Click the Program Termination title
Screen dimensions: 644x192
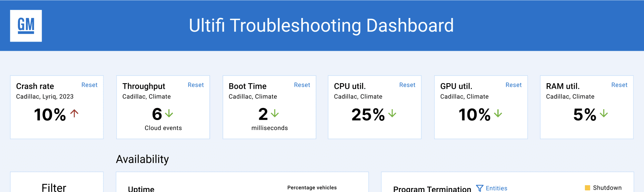(x=432, y=188)
